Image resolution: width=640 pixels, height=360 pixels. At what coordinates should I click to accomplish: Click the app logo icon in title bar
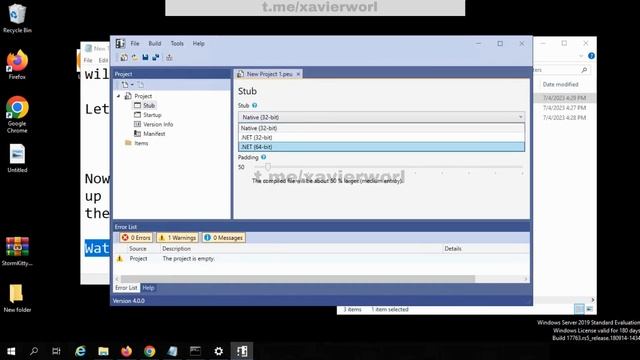point(120,43)
